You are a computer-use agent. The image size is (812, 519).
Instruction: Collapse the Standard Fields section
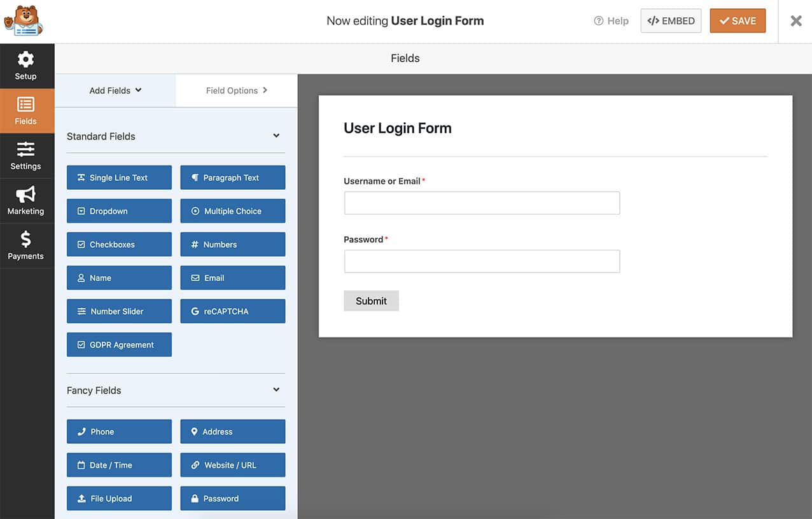(276, 136)
